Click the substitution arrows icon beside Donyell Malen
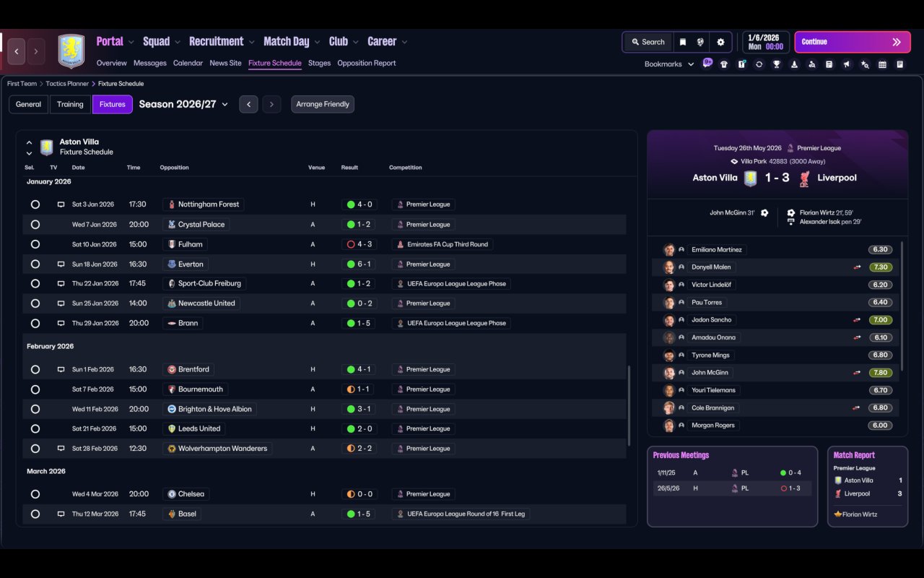 857,267
